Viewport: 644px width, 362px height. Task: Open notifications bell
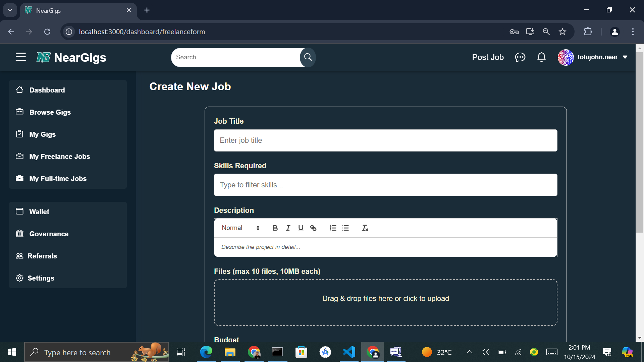[541, 57]
